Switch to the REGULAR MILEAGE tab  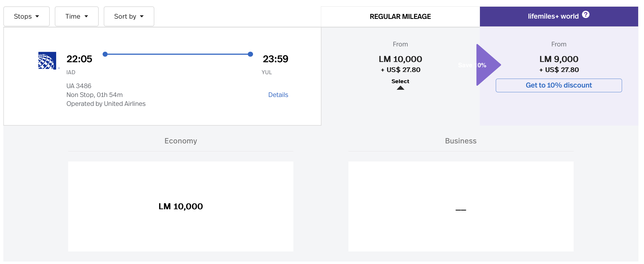[x=400, y=17]
